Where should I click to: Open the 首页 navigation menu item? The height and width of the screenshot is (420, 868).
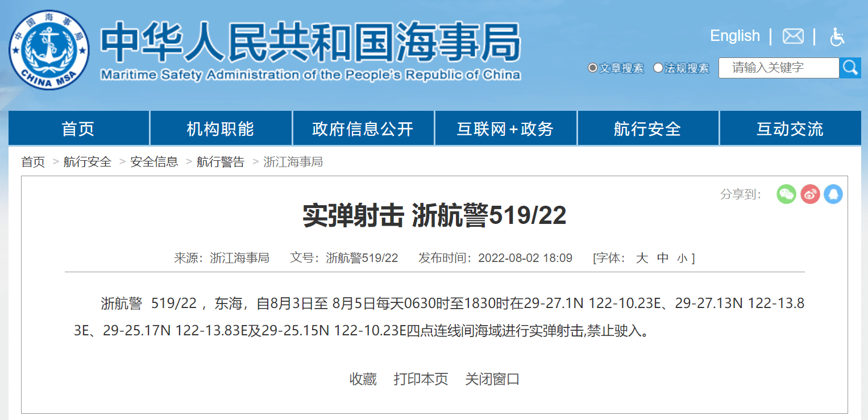[78, 129]
